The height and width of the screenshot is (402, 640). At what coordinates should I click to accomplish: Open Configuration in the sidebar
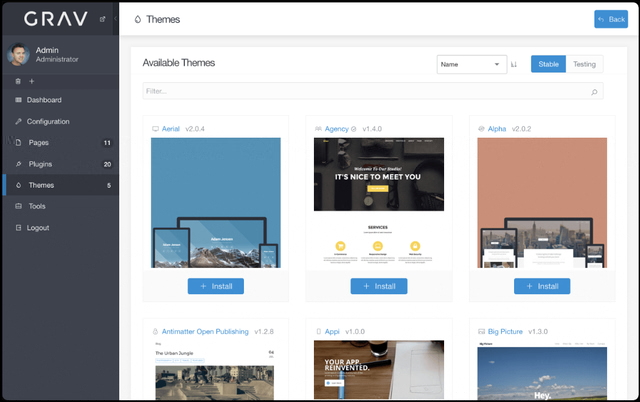point(60,121)
